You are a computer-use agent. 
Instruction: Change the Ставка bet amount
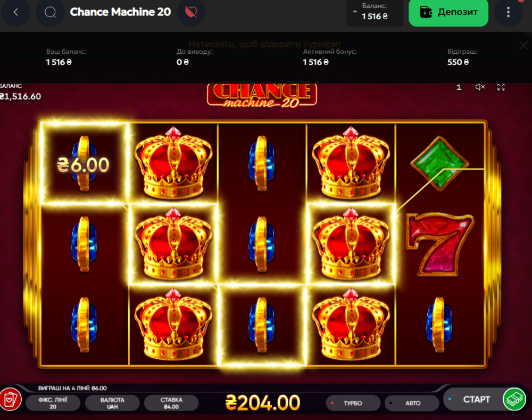171,403
